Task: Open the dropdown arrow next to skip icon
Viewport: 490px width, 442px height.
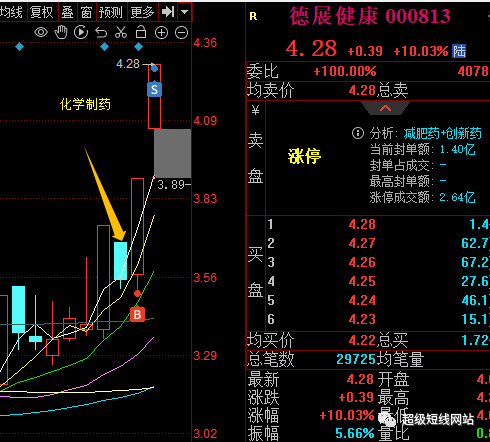Action: tap(184, 12)
